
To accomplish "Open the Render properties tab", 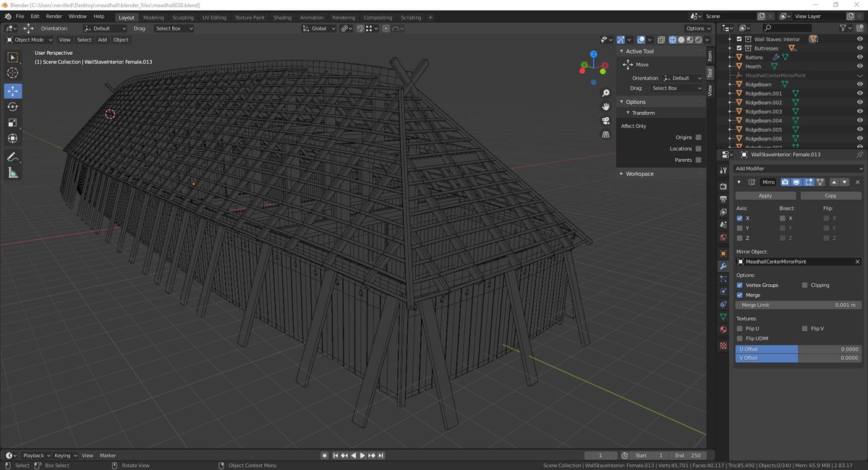I will point(723,186).
